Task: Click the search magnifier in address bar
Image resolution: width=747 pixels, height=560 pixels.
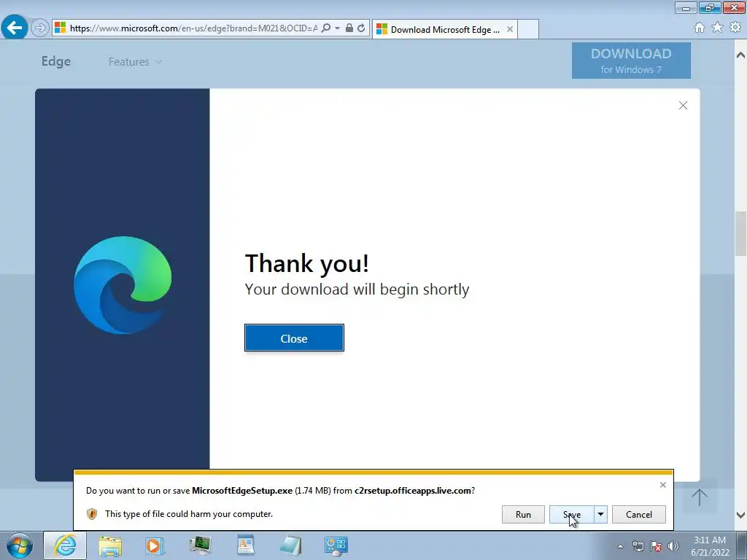Action: [326, 28]
